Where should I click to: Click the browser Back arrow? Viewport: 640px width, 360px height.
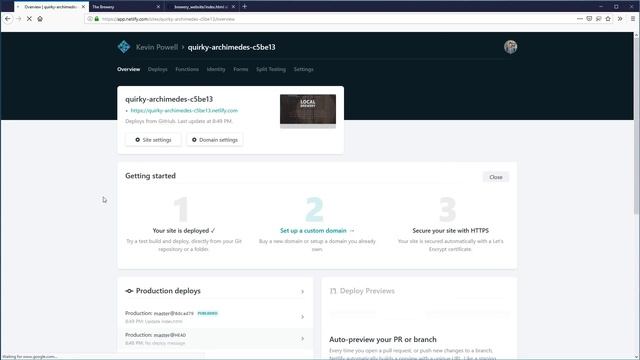[8, 19]
